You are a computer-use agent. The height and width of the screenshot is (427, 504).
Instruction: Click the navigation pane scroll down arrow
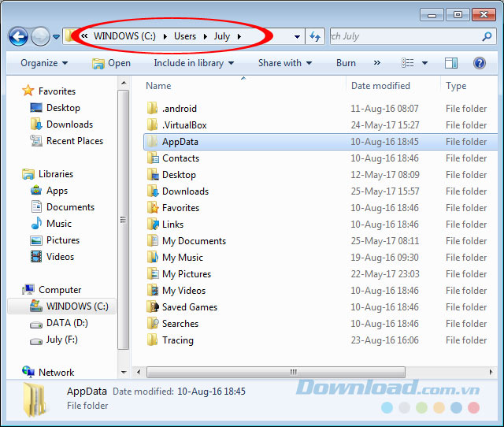pos(124,373)
